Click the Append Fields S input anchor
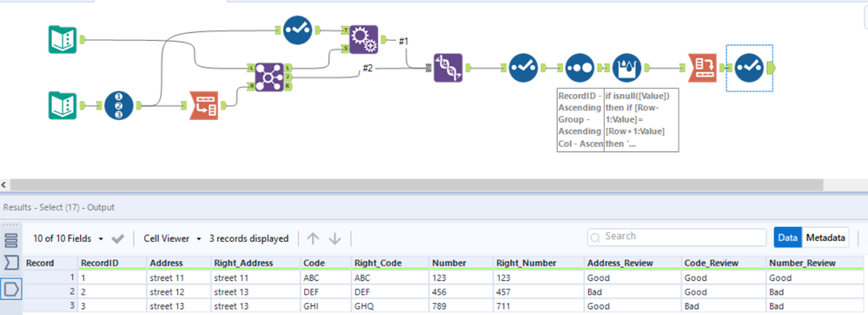This screenshot has width=868, height=315. point(346,49)
